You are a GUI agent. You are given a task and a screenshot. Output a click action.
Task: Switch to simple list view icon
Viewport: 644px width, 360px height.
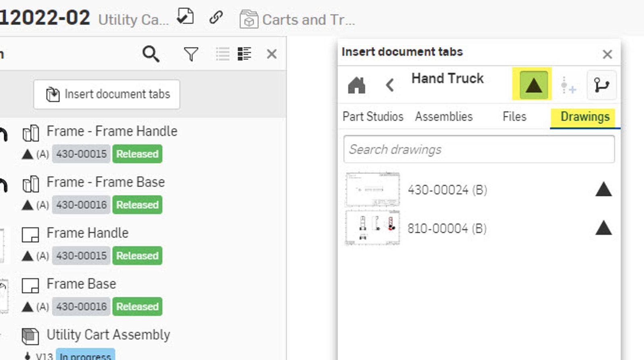pyautogui.click(x=222, y=53)
